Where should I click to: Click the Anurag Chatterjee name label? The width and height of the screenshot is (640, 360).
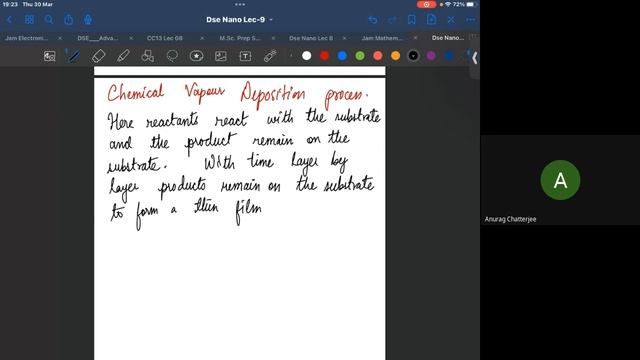[x=510, y=219]
